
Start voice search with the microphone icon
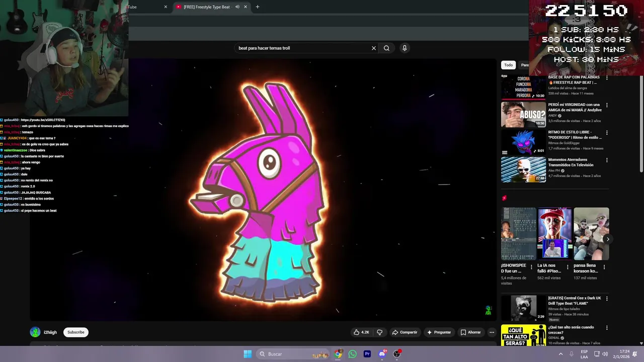pyautogui.click(x=405, y=48)
